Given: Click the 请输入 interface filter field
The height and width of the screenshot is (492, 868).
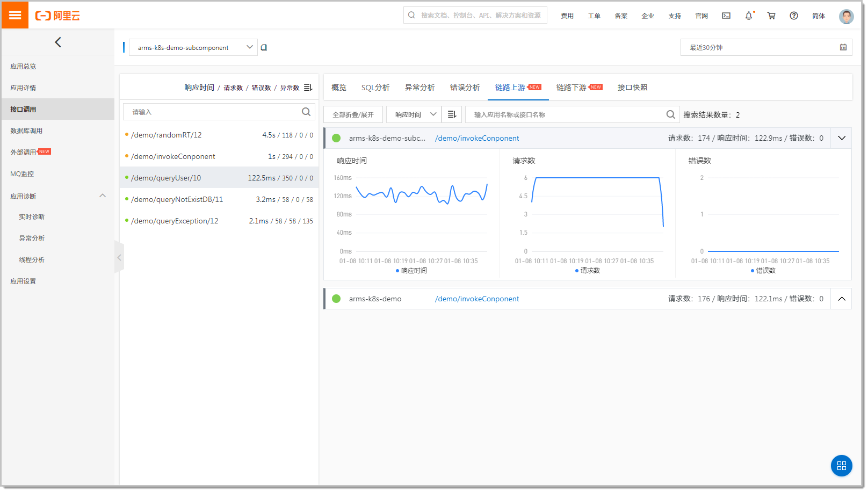Looking at the screenshot, I should [219, 112].
